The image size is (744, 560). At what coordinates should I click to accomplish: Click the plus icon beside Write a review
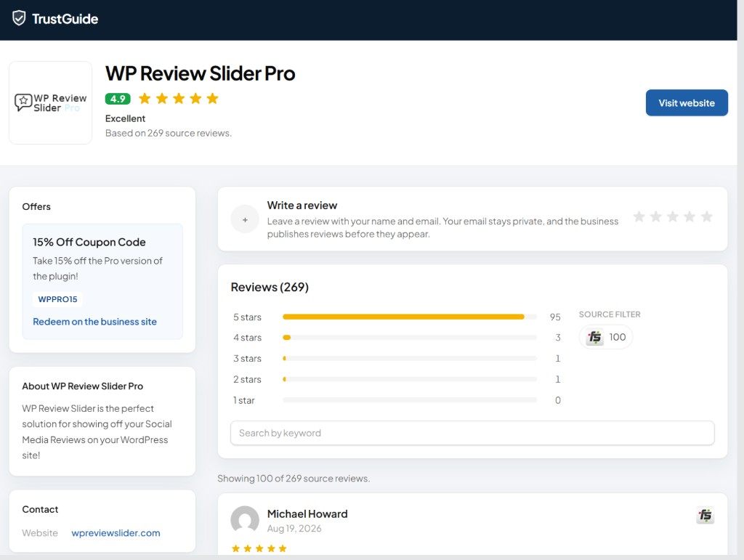tap(245, 219)
